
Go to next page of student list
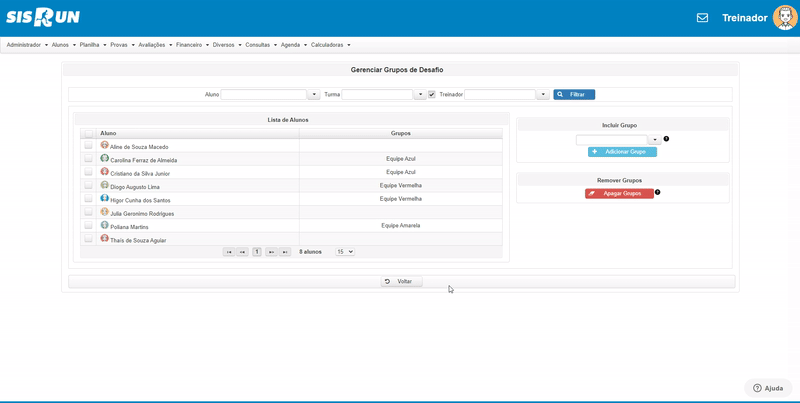tap(271, 252)
